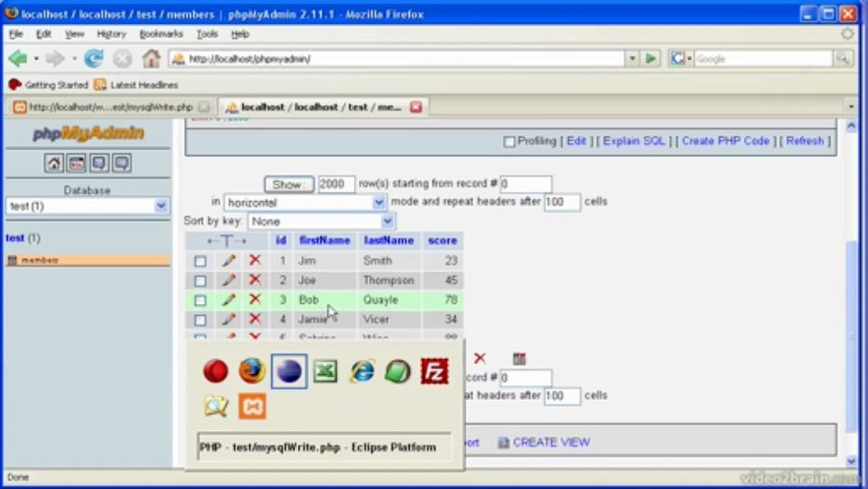Viewport: 868px width, 489px height.
Task: Delete the Bob Quayle row
Action: [x=254, y=300]
